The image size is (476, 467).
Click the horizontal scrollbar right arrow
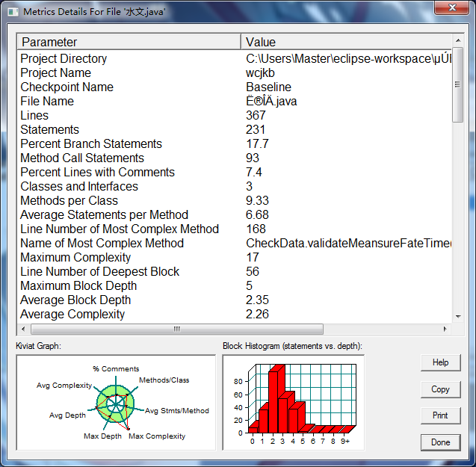pos(445,329)
